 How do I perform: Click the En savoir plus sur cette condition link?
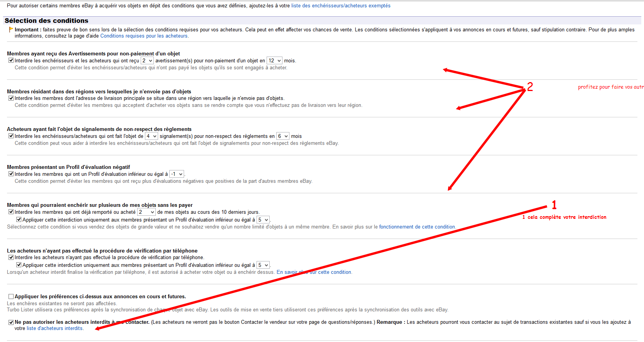[x=314, y=272]
